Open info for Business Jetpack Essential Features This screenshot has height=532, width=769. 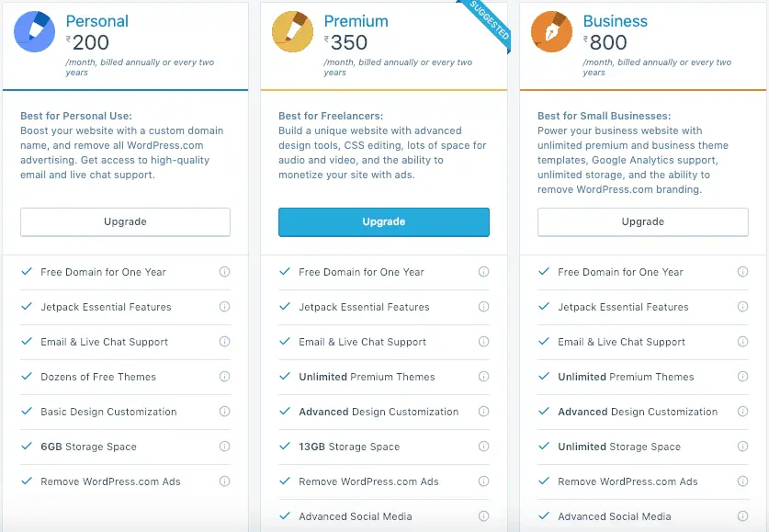click(x=743, y=307)
